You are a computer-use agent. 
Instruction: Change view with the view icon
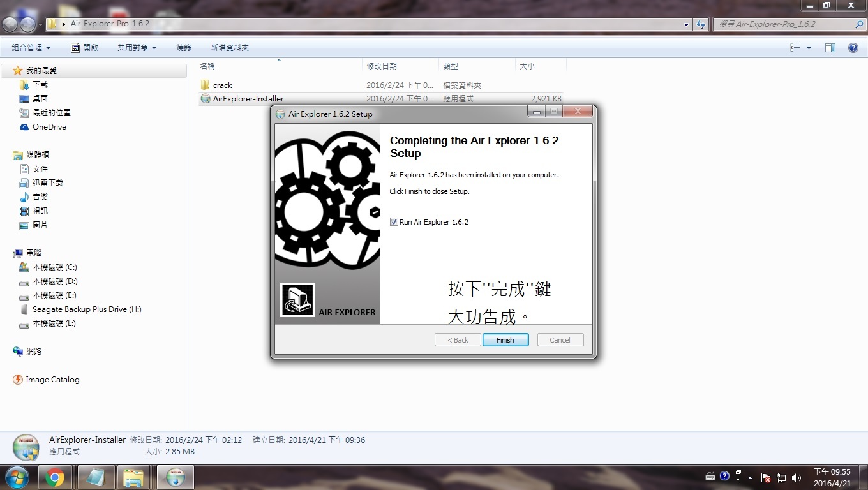(795, 48)
